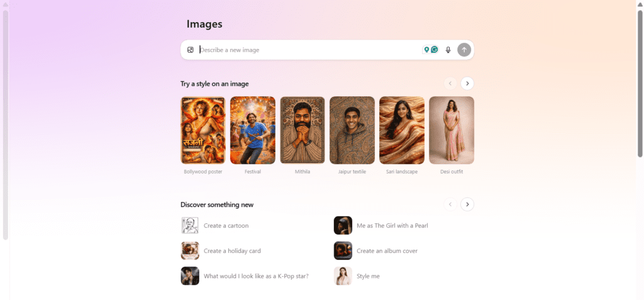Image resolution: width=644 pixels, height=300 pixels.
Task: Open "Me as The Girl with a Pearl"
Action: click(392, 225)
